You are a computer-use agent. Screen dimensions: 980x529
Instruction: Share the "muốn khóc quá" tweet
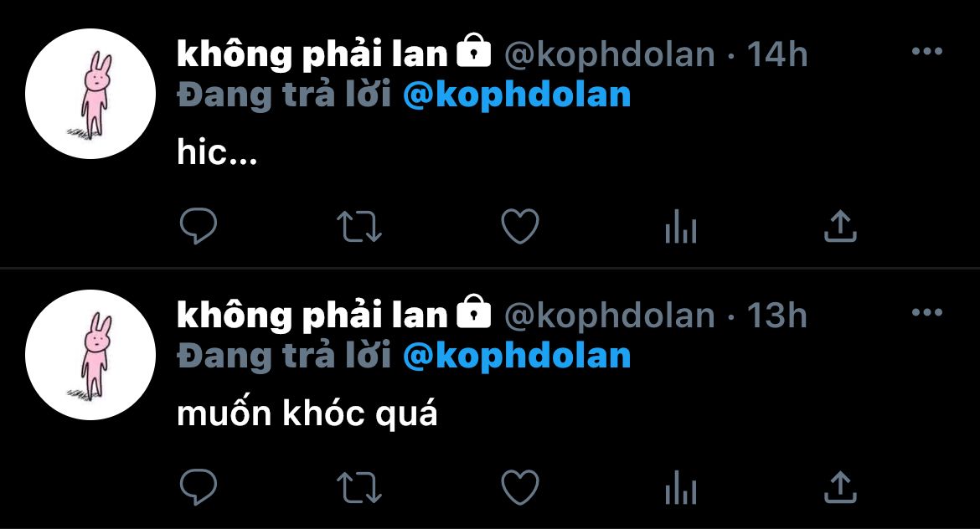point(840,487)
